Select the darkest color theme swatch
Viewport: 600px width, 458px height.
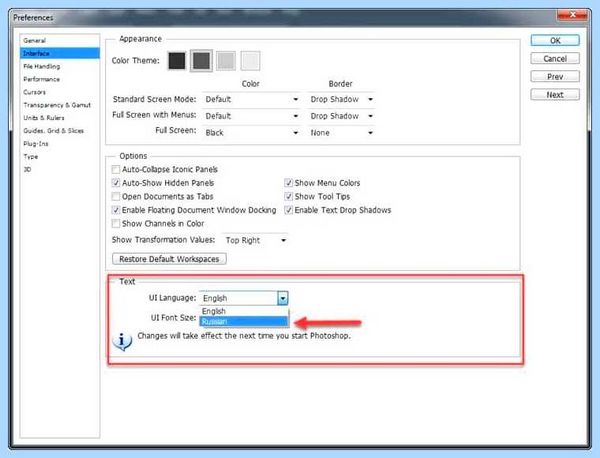click(177, 60)
